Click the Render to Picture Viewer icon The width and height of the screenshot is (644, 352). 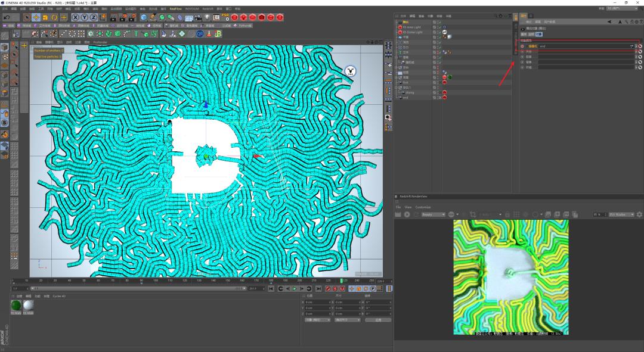pos(123,17)
